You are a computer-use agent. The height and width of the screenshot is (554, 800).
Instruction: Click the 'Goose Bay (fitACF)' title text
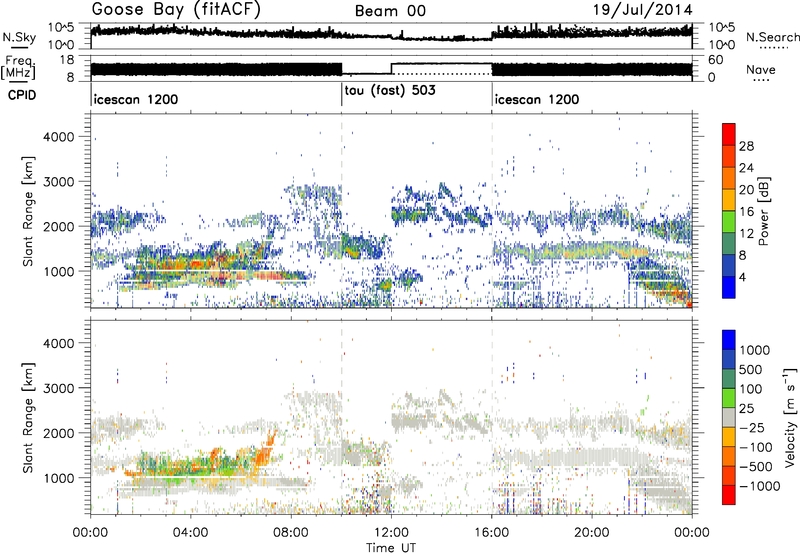[x=176, y=10]
